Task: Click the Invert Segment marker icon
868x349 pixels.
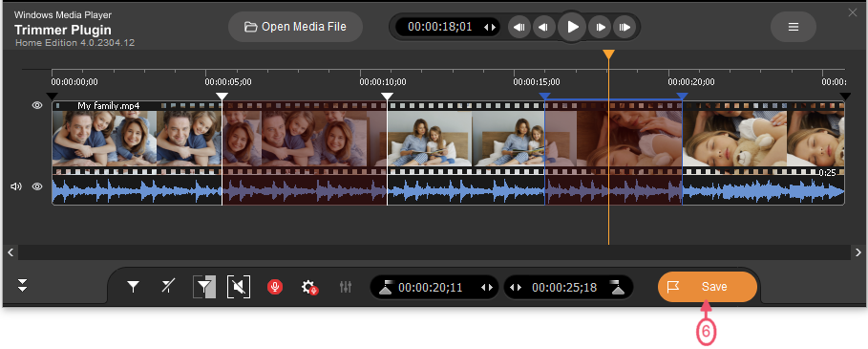Action: click(204, 287)
